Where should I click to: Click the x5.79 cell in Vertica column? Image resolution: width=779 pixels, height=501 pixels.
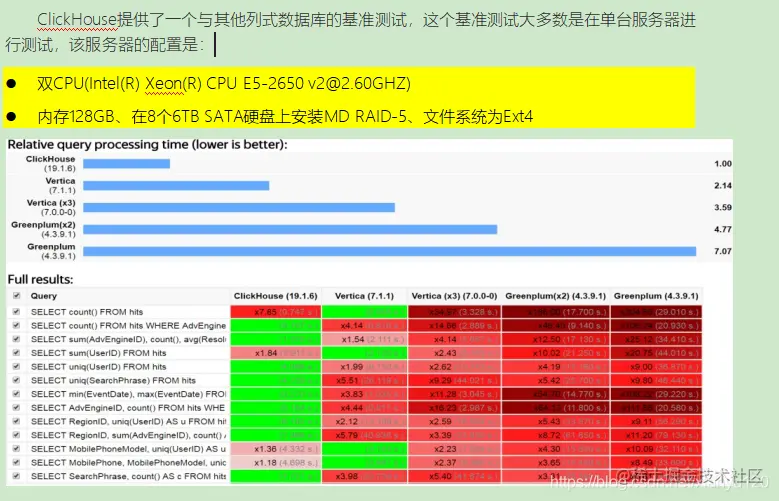(364, 435)
